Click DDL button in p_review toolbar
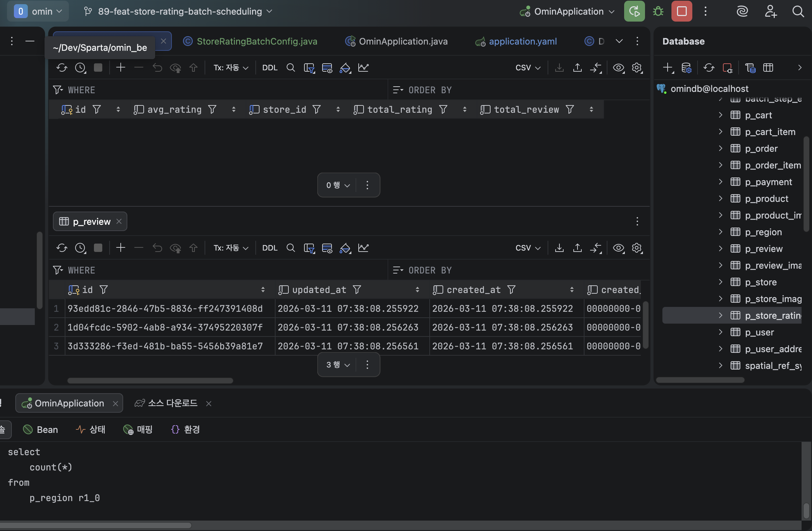The image size is (812, 531). [270, 248]
